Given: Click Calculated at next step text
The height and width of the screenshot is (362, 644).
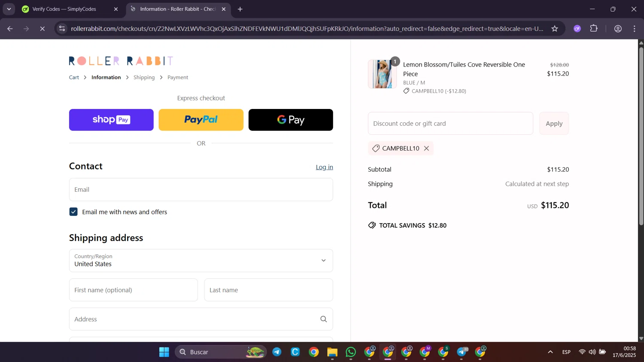Looking at the screenshot, I should [x=537, y=184].
